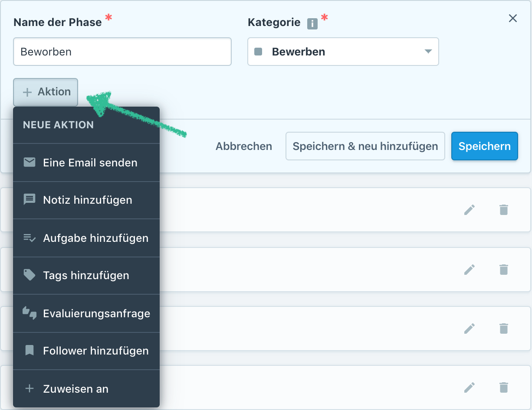Viewport: 532px width, 410px height.
Task: Choose Tags hinzufügen from Neue Aktion
Action: click(x=86, y=275)
